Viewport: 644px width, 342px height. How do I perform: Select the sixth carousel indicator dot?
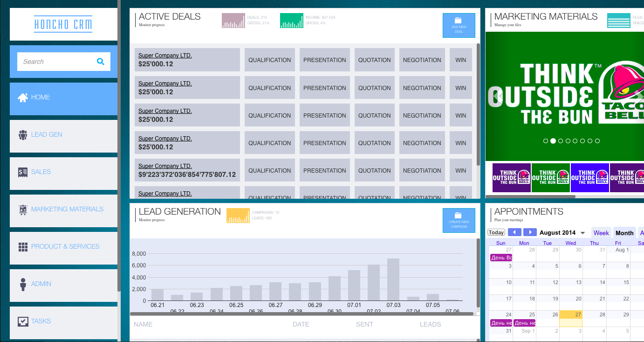click(583, 141)
